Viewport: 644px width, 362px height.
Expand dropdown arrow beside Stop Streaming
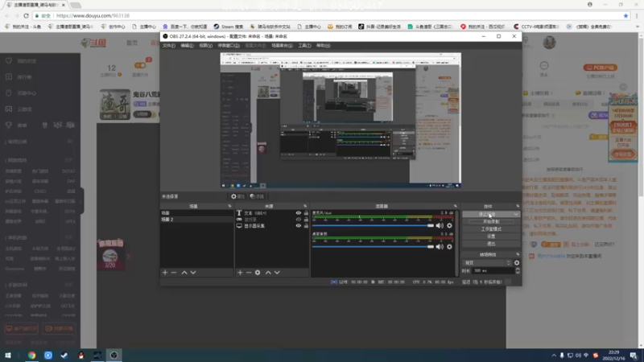click(516, 214)
